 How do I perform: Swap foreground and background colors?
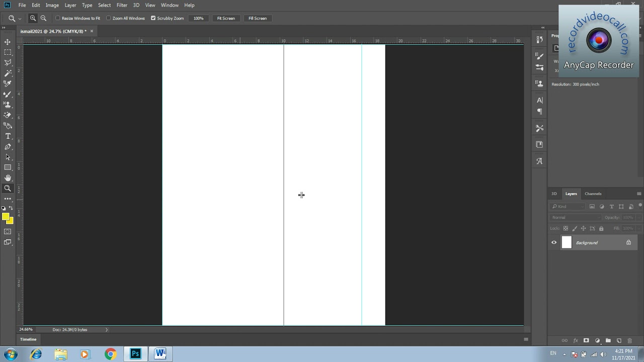[x=11, y=208]
